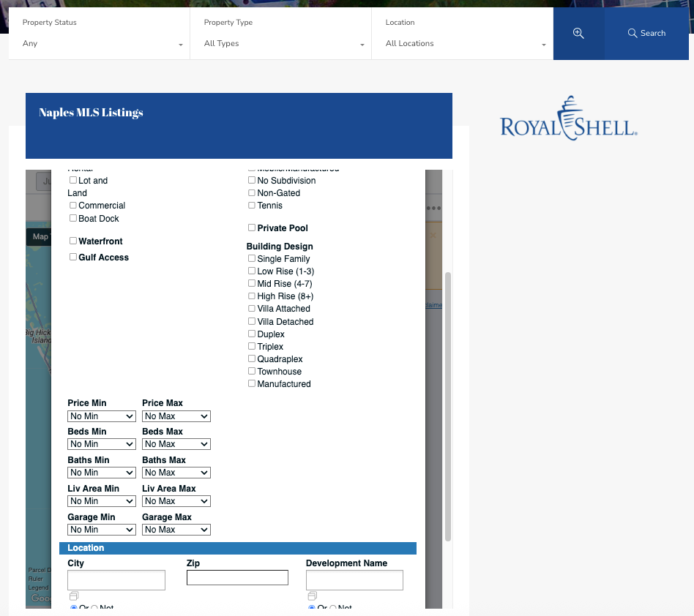Click the advanced search magnifier plus icon

tap(578, 33)
